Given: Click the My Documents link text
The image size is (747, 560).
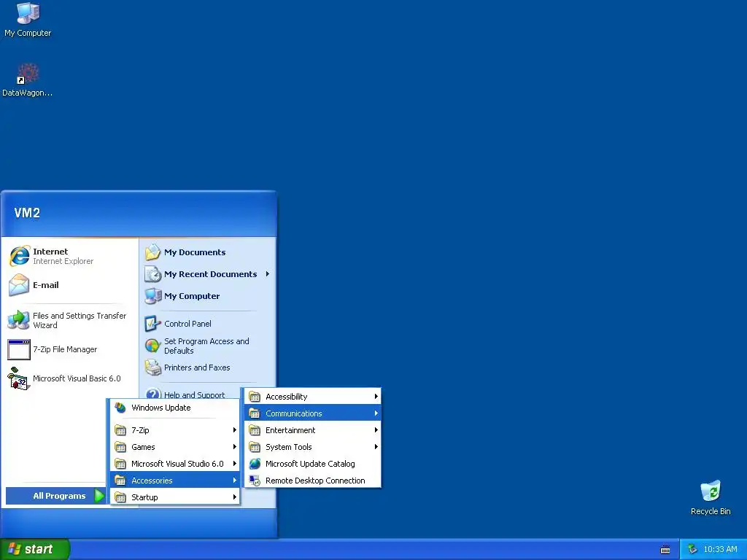Looking at the screenshot, I should (x=195, y=252).
